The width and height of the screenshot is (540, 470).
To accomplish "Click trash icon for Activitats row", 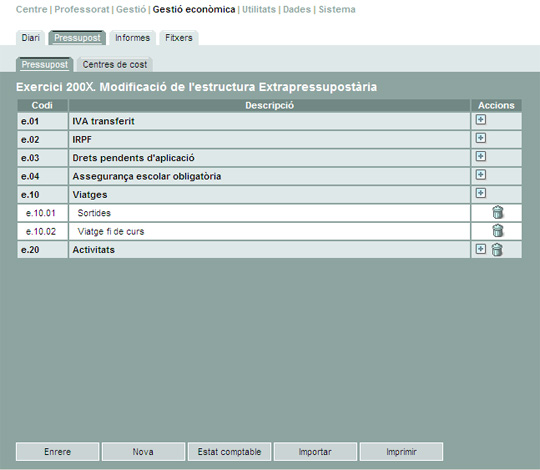I will [x=497, y=249].
